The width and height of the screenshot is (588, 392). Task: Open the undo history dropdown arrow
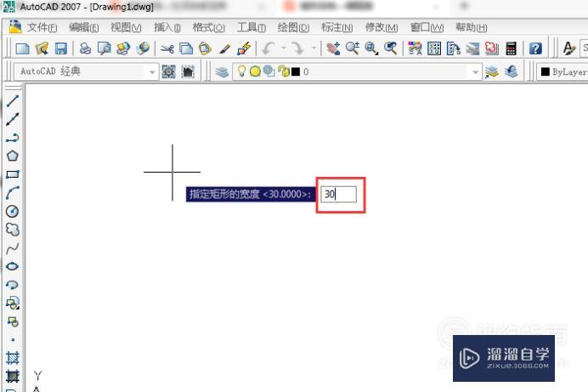pos(284,48)
